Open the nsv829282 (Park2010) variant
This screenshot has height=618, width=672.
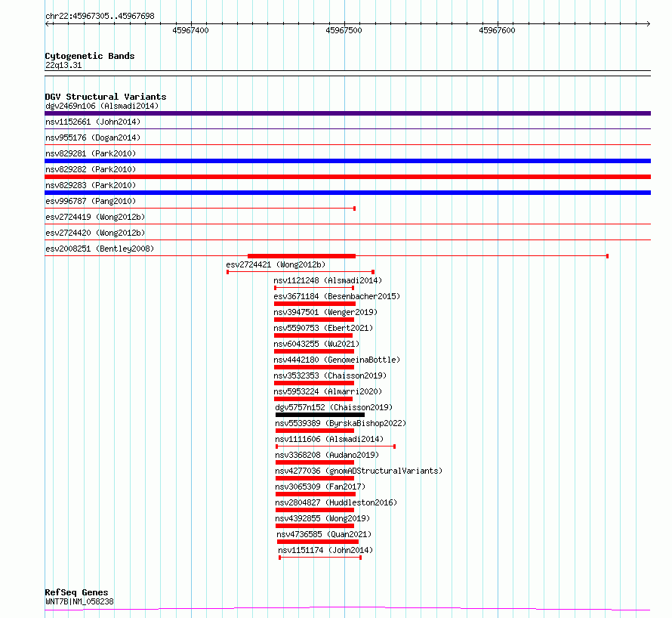tap(91, 169)
